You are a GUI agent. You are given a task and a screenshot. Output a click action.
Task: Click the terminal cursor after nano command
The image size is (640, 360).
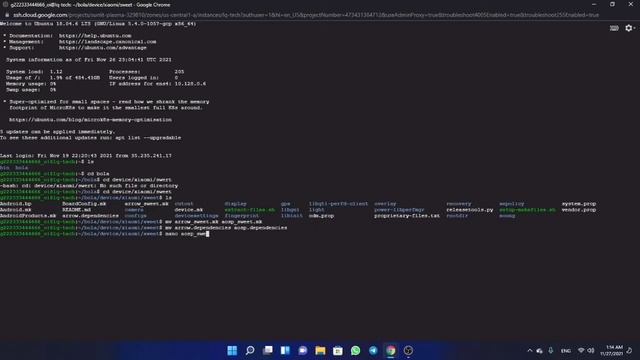point(207,234)
